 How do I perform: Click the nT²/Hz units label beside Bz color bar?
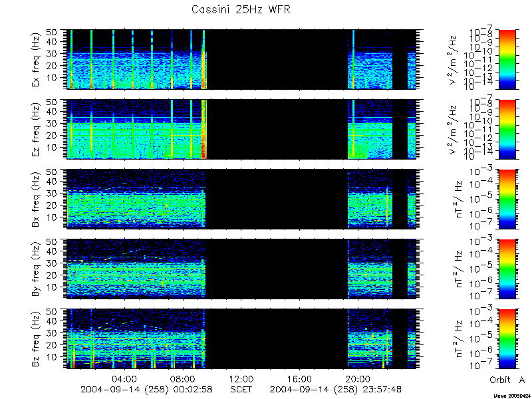point(458,339)
